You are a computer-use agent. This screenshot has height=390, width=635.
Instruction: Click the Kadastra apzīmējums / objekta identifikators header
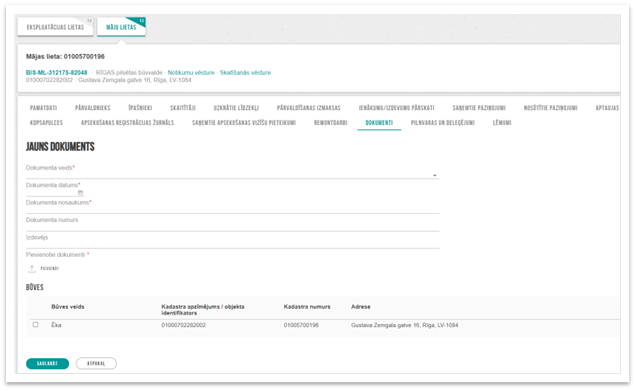202,310
